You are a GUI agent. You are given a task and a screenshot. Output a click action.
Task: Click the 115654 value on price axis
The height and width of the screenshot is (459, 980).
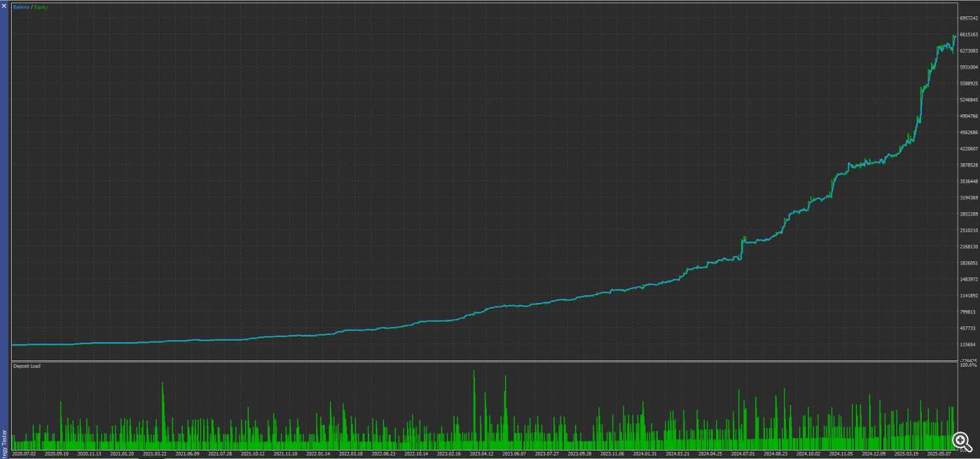coord(968,345)
